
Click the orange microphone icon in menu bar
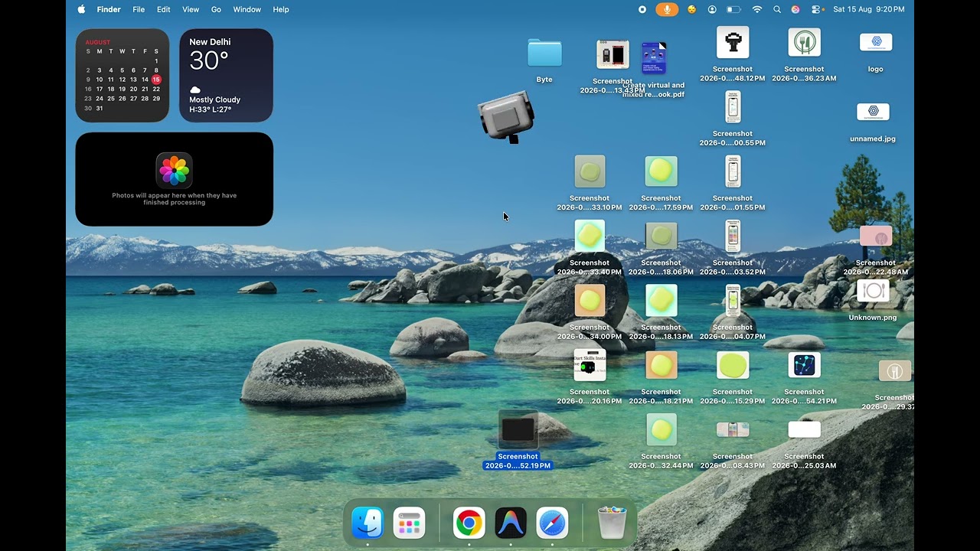[667, 9]
